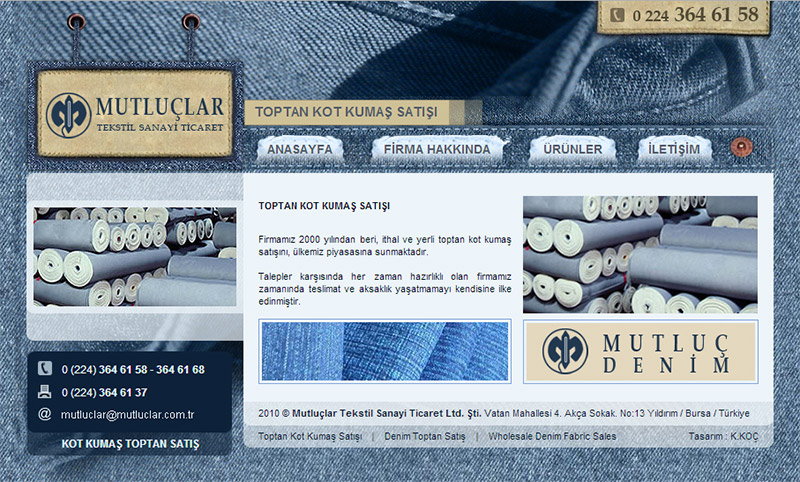Follow the Toptan Kot Kumaş Satışı footer link
This screenshot has height=482, width=800.
pyautogui.click(x=310, y=437)
